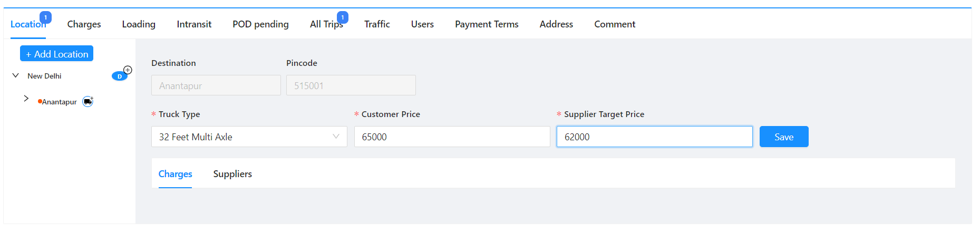Open the POD pending tab
Viewport: 980px width, 232px height.
tap(260, 24)
